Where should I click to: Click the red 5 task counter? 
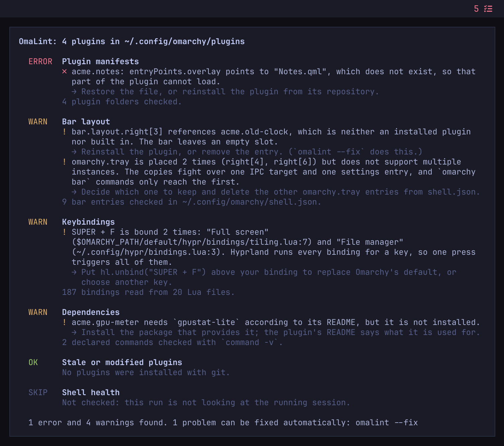click(476, 9)
